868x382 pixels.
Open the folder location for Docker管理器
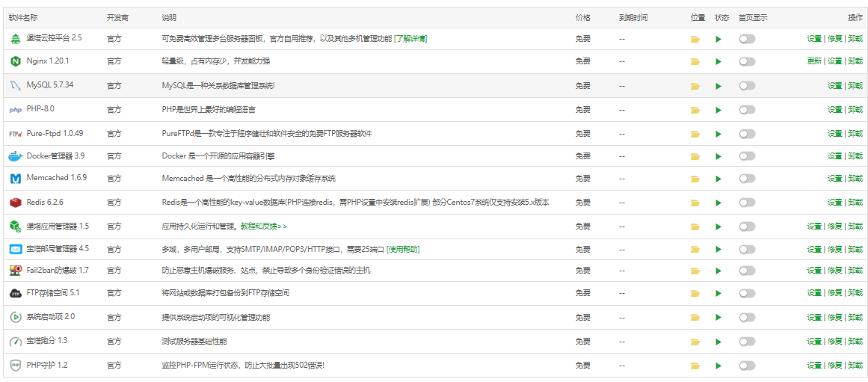695,156
